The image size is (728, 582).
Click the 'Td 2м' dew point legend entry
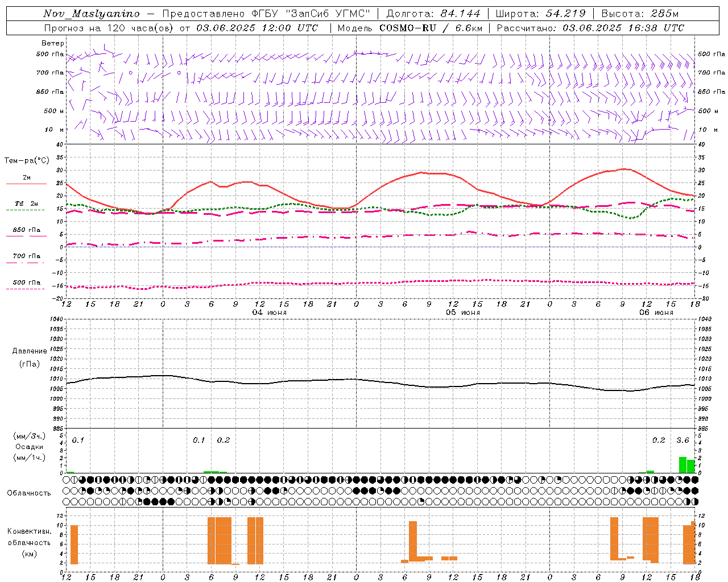click(x=27, y=203)
